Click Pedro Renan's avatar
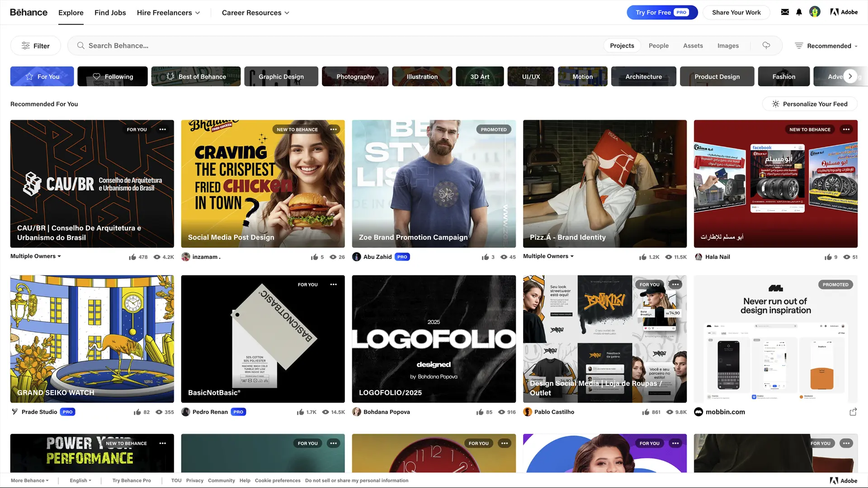868x488 pixels. point(186,412)
